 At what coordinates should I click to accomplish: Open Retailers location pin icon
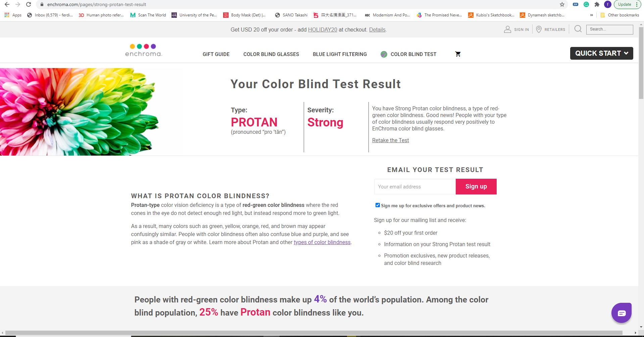(x=539, y=30)
